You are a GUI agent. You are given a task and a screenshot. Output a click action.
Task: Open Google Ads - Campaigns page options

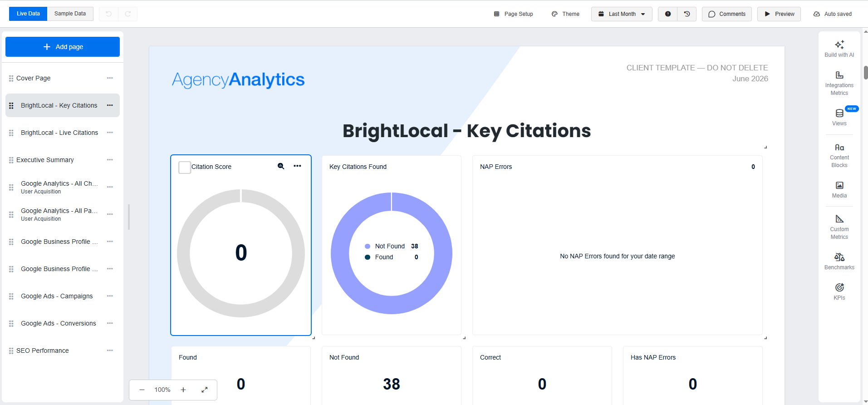110,296
